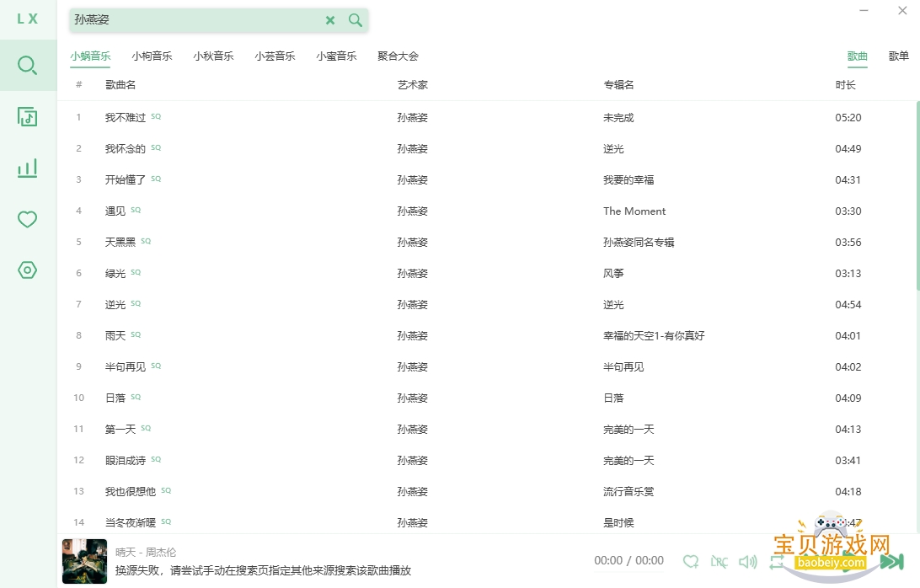The width and height of the screenshot is (920, 588).
Task: Switch results to 歌单 view
Action: pos(898,56)
